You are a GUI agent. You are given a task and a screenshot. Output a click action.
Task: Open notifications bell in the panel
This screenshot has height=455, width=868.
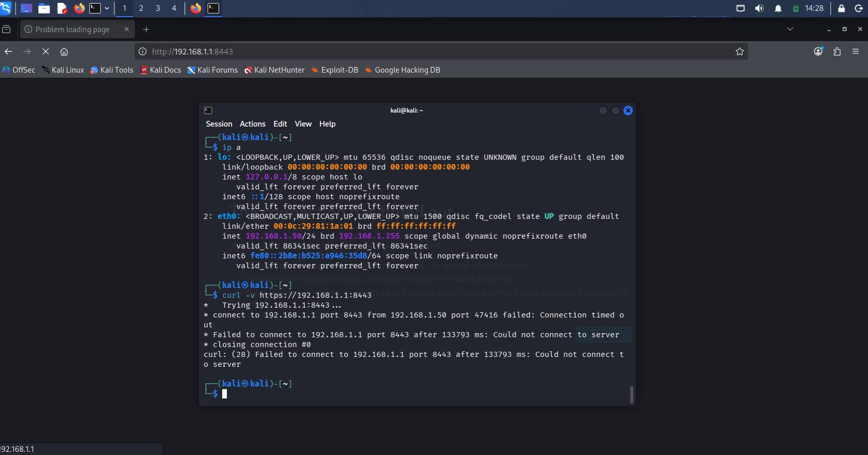778,8
